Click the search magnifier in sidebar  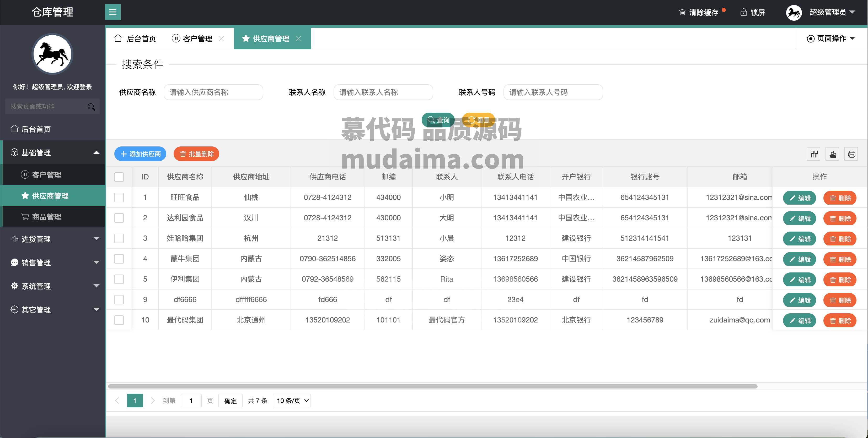coord(91,107)
